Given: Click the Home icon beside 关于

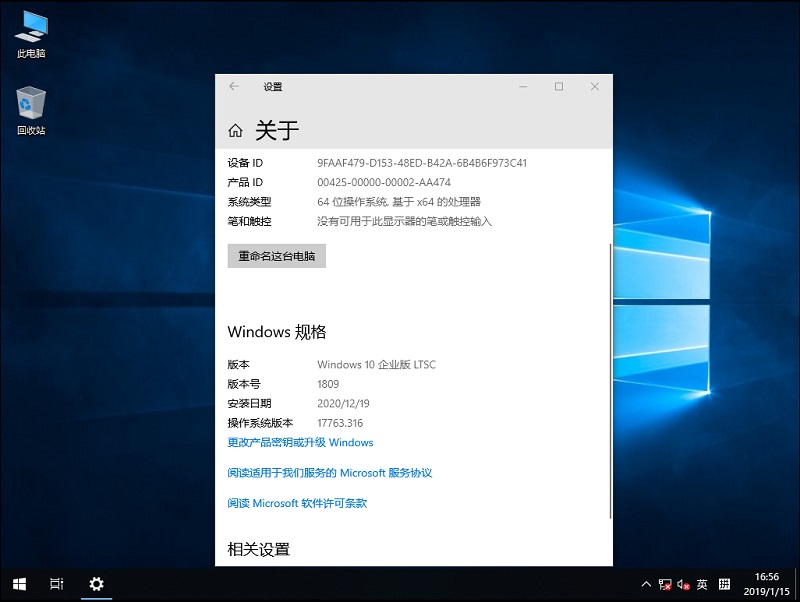Looking at the screenshot, I should (235, 130).
